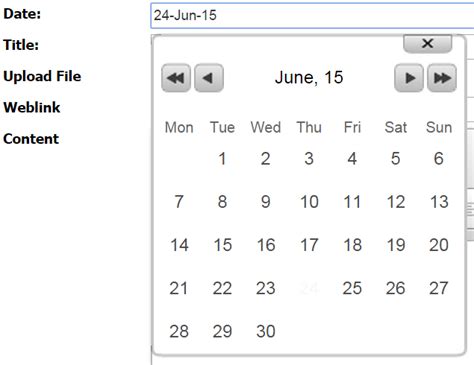The image size is (474, 365).
Task: Pick June 7 under the Mon column
Action: click(x=179, y=202)
